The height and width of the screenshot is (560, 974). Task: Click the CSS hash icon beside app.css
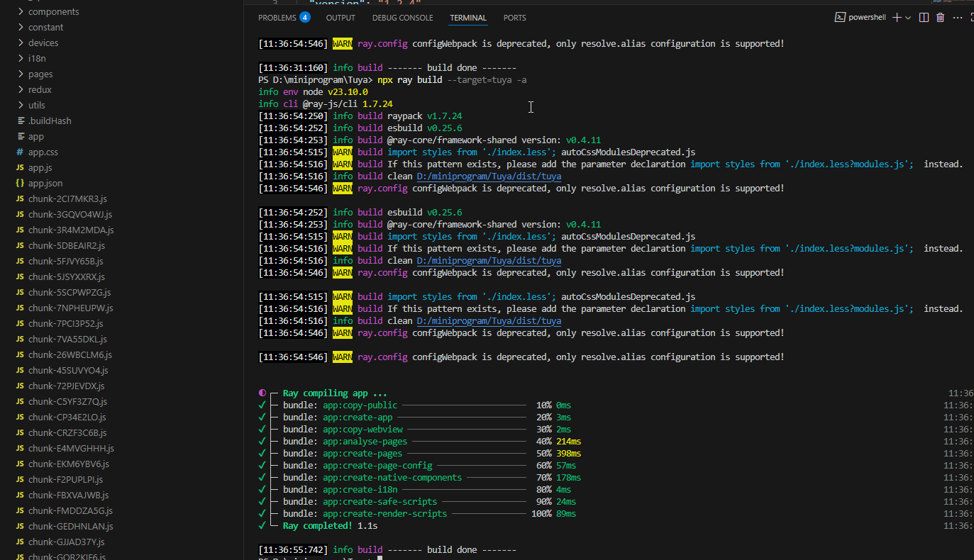pos(20,152)
